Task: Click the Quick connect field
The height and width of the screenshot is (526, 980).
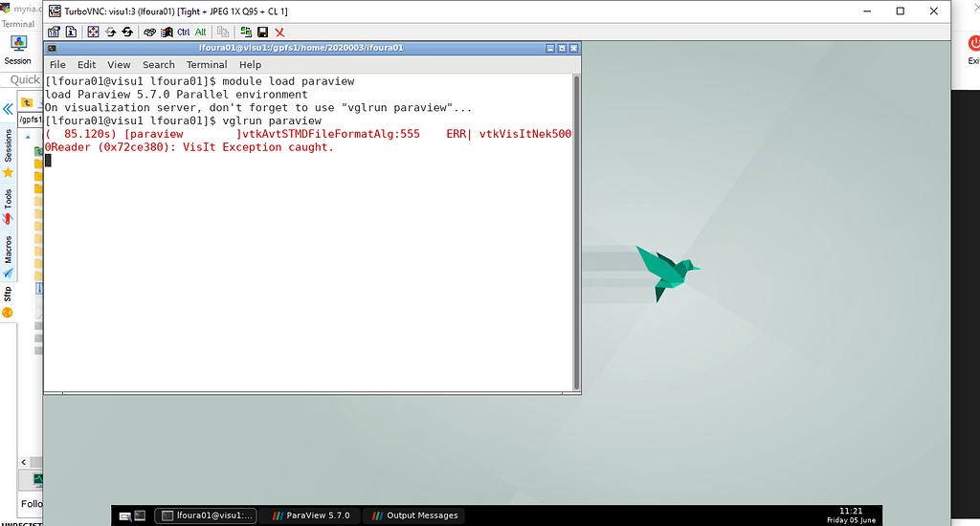Action: tap(22, 79)
